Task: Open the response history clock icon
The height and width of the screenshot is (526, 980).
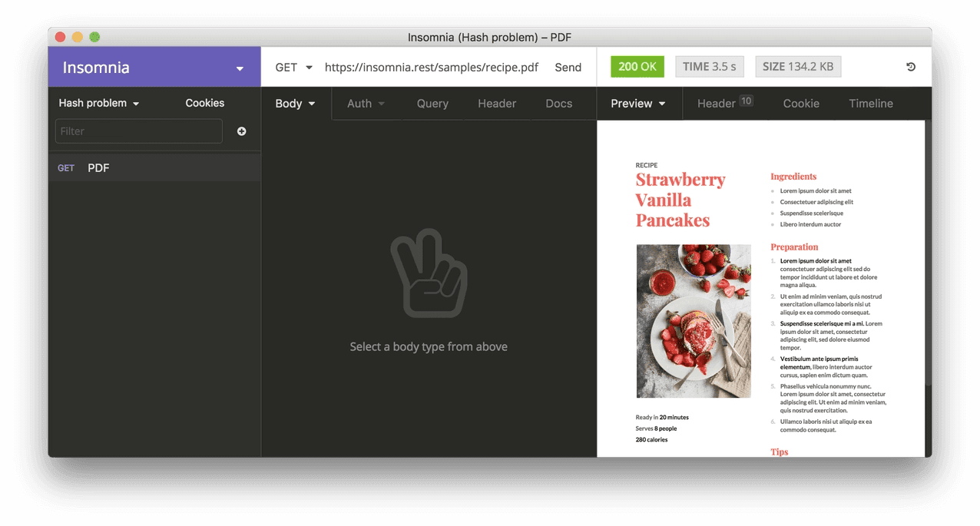Action: pos(911,67)
